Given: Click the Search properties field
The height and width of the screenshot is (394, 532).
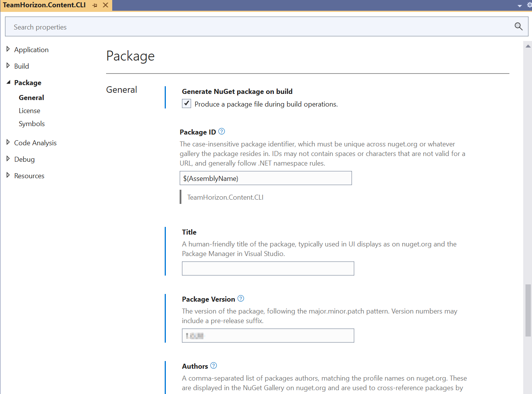Looking at the screenshot, I should (260, 27).
